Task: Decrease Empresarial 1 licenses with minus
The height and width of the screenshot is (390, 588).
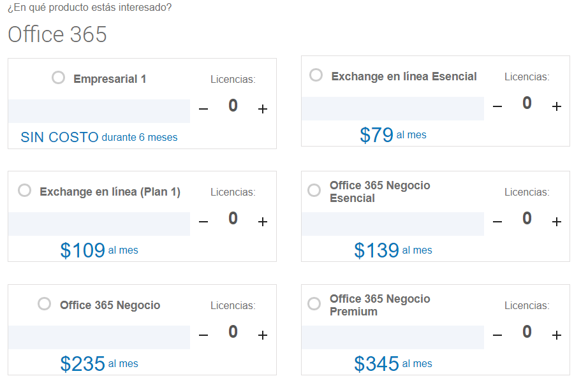Action: click(x=203, y=109)
